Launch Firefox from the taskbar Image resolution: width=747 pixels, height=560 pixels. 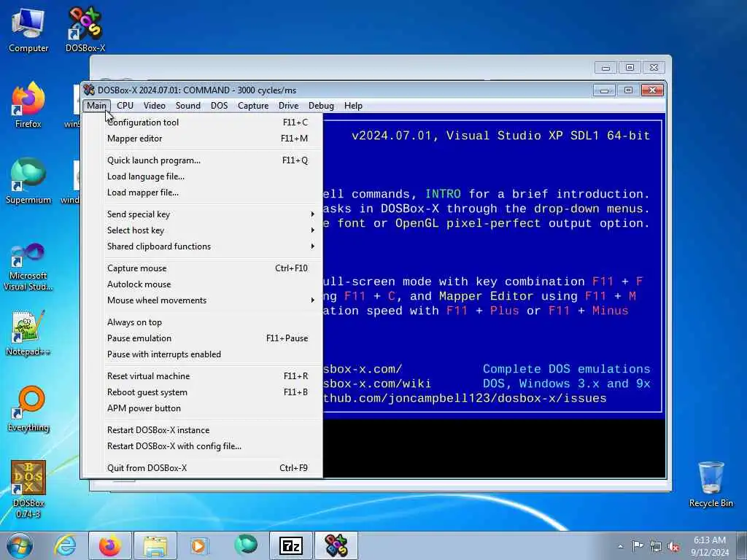[109, 545]
